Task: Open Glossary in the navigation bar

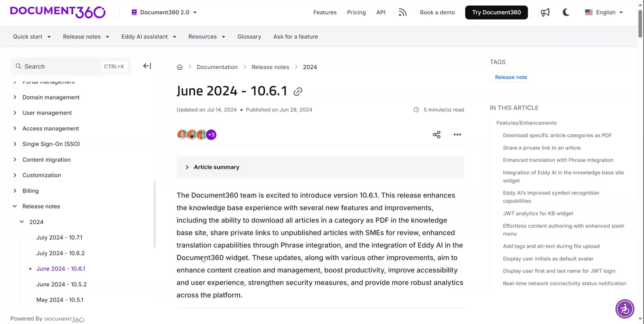Action: [x=249, y=37]
